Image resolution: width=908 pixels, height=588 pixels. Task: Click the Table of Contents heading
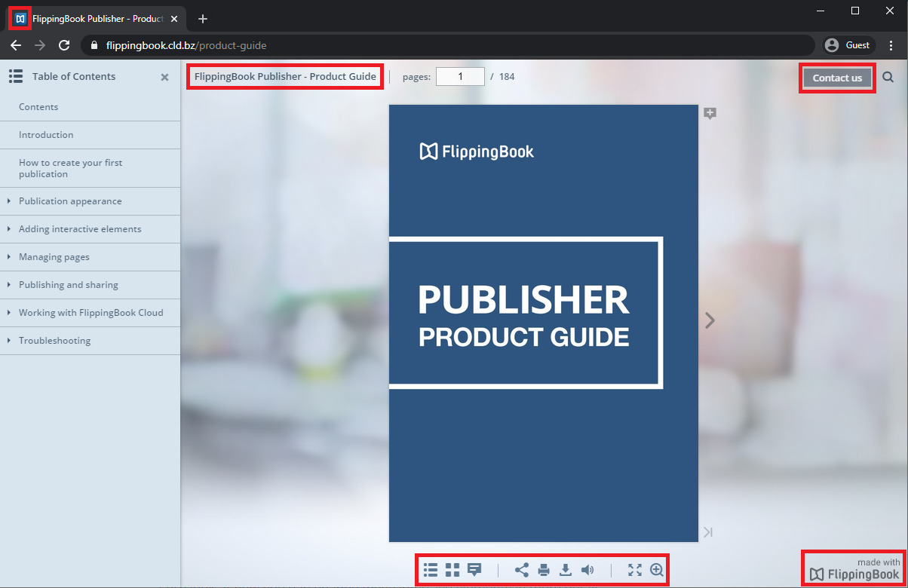(x=74, y=76)
